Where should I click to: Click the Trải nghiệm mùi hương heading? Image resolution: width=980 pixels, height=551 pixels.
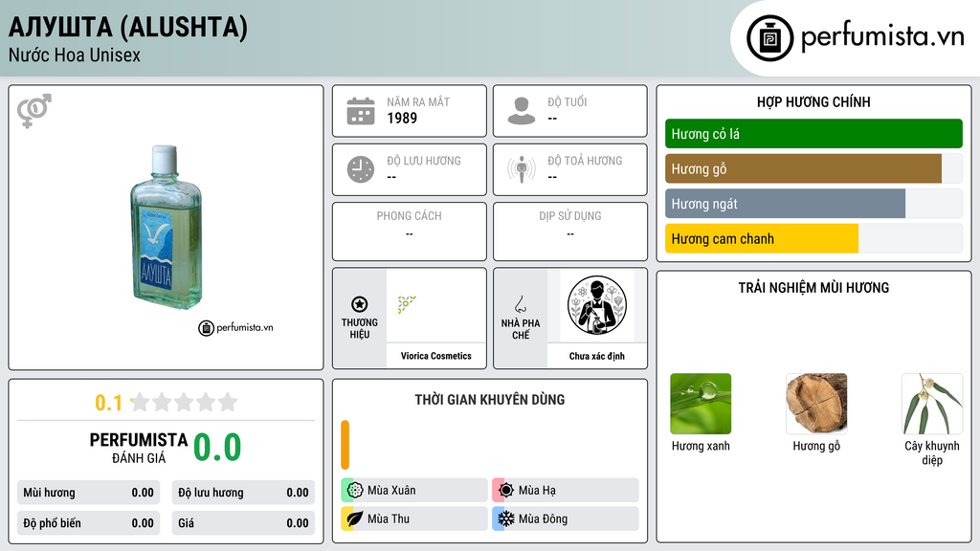(813, 288)
